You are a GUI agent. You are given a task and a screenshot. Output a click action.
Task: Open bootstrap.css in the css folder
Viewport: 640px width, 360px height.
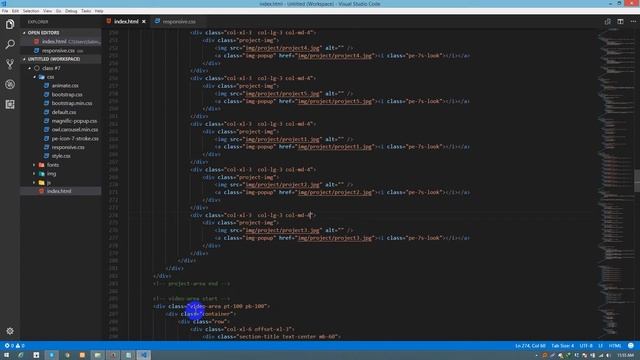coord(67,94)
